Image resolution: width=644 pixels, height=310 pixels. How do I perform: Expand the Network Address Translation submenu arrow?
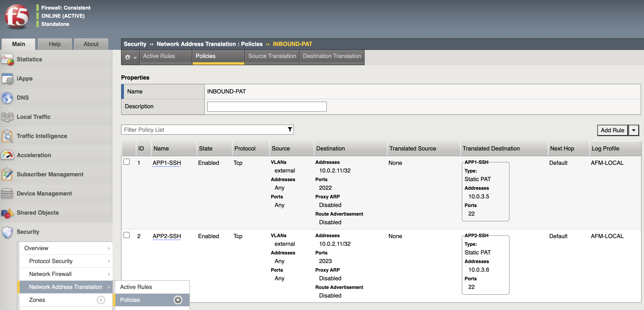pyautogui.click(x=109, y=287)
